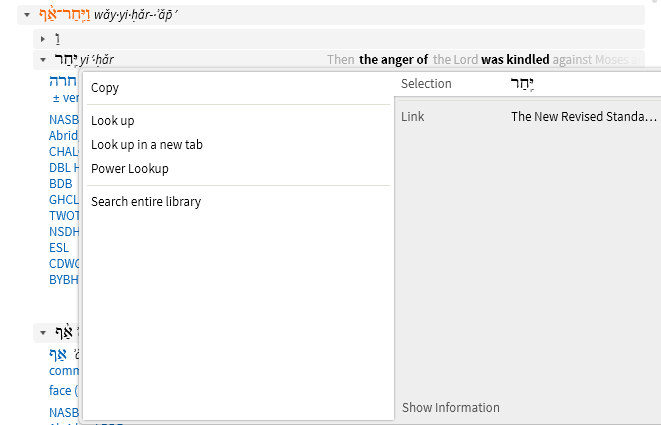This screenshot has height=425, width=661.
Task: Collapse the yi·ḥǎr word section
Action: pyautogui.click(x=43, y=59)
